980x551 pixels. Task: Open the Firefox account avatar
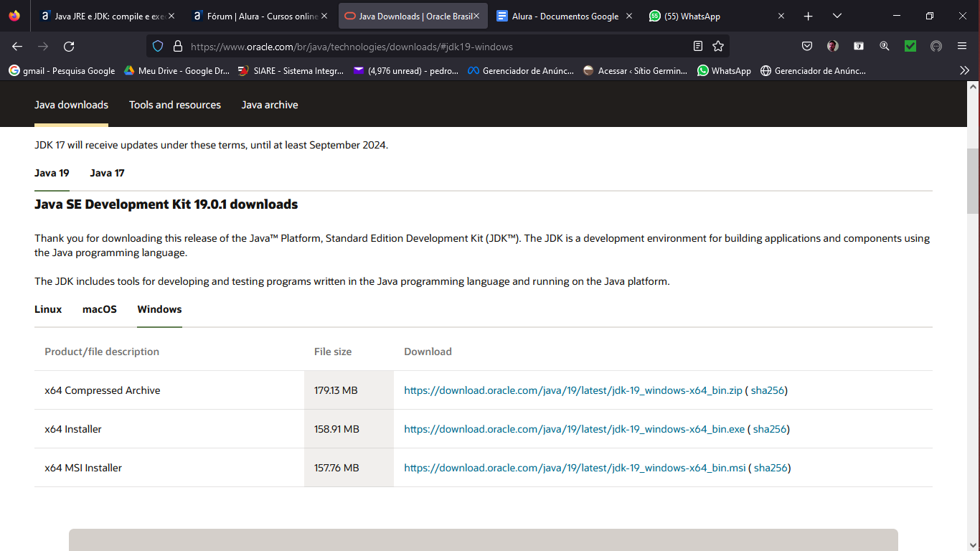833,47
